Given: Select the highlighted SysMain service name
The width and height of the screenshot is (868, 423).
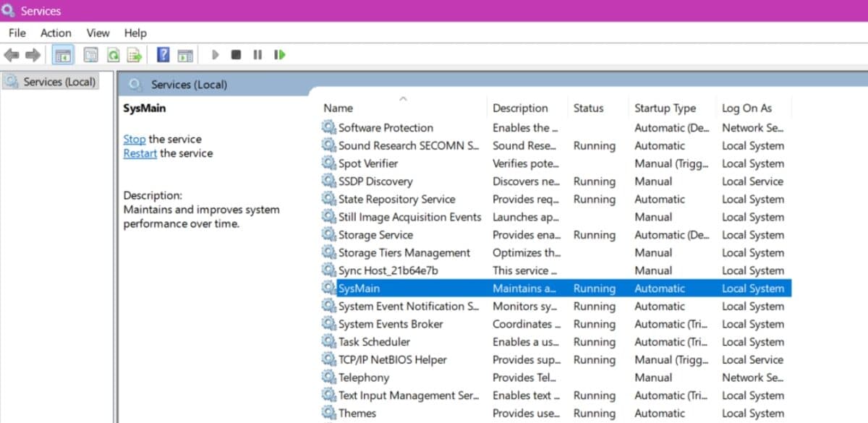Looking at the screenshot, I should pos(359,288).
